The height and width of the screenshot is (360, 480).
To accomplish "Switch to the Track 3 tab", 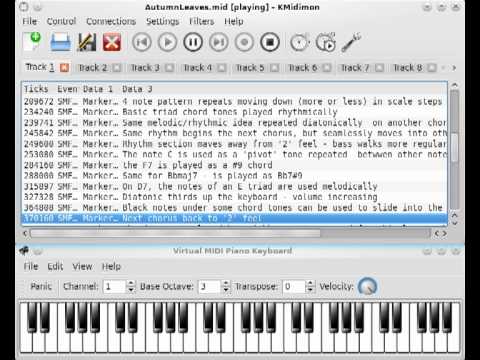I will click(145, 68).
